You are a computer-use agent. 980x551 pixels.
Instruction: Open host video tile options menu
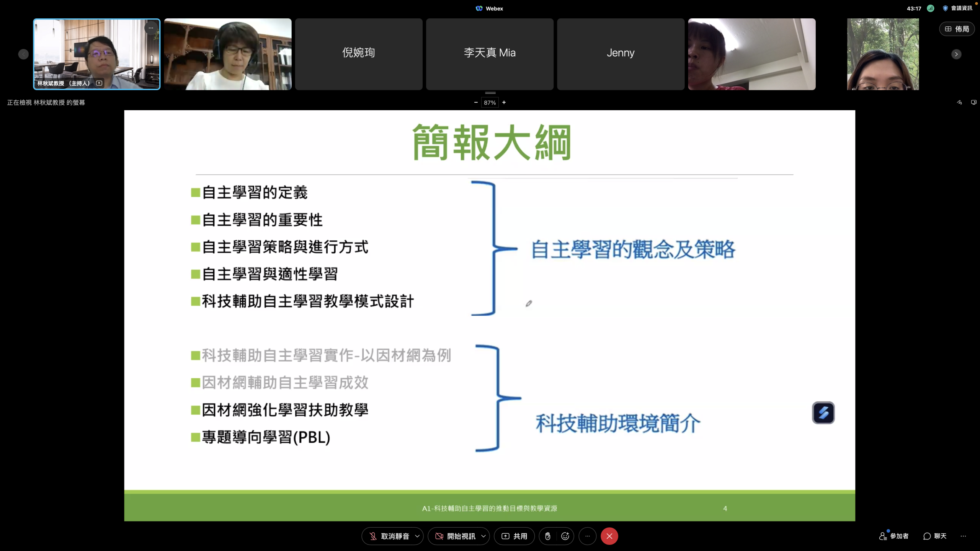(x=151, y=28)
